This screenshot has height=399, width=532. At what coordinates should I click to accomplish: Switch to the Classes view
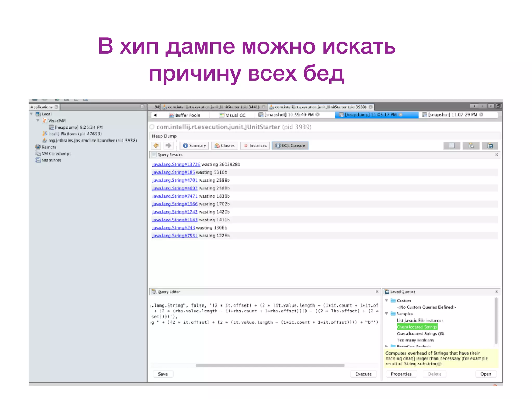coord(225,145)
